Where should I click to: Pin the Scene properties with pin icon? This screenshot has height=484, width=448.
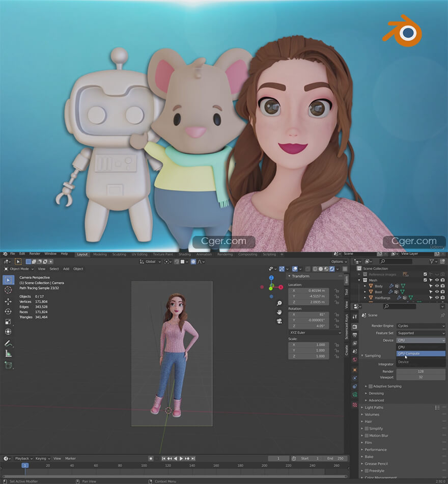pos(442,315)
